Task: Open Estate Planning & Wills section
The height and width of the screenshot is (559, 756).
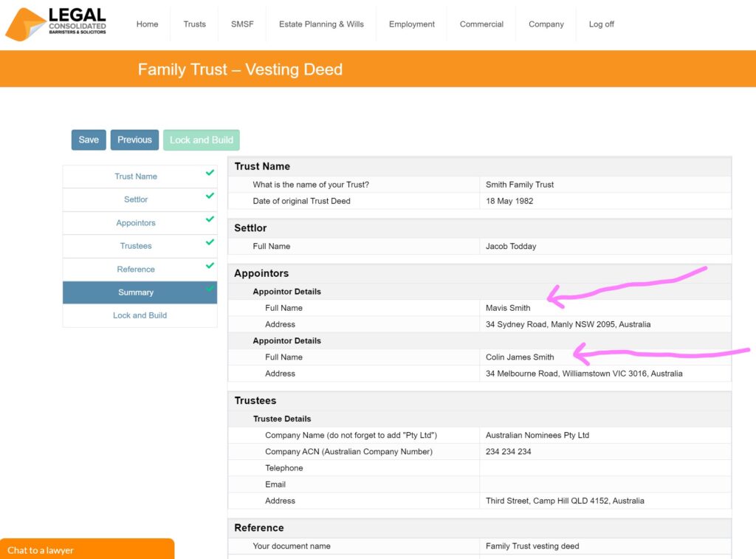Action: tap(320, 24)
